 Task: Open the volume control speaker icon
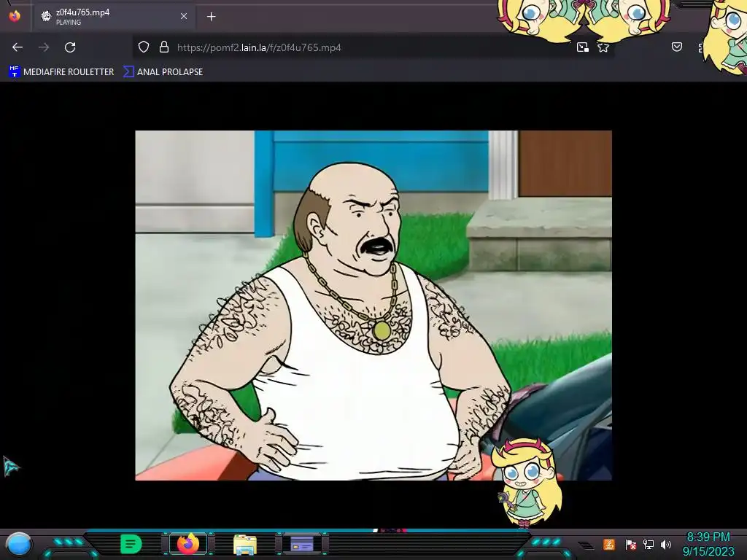[x=665, y=544]
